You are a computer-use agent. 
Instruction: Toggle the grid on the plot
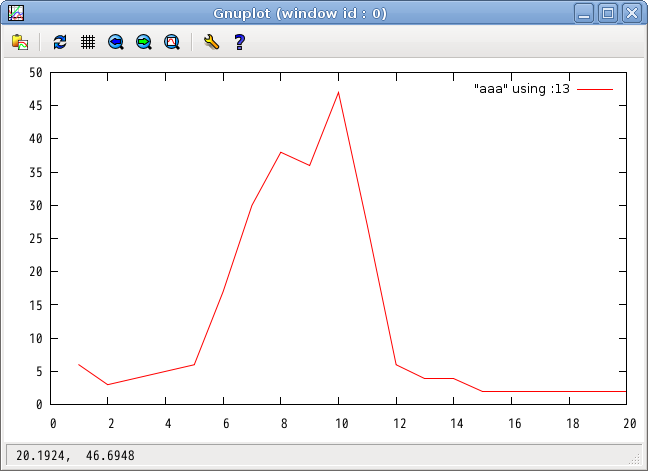[88, 43]
